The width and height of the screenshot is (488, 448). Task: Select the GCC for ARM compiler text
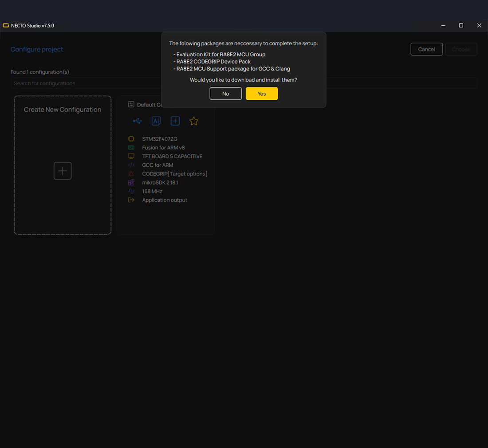point(157,165)
